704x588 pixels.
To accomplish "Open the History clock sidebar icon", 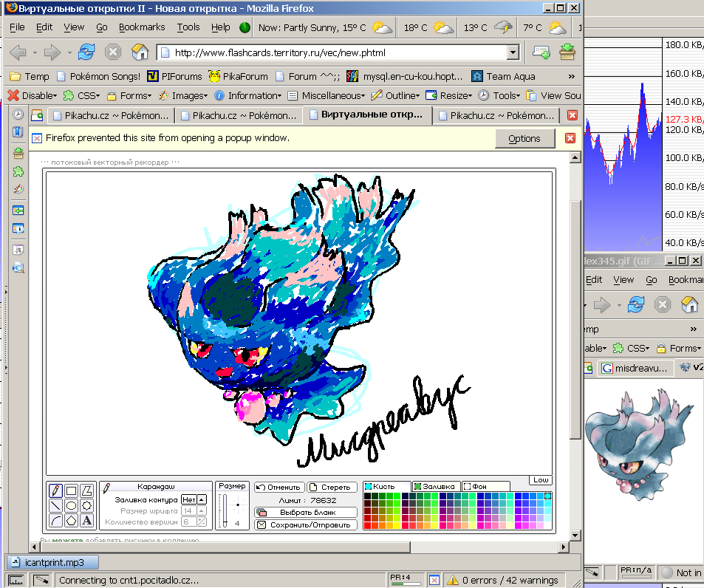I will pos(18,114).
